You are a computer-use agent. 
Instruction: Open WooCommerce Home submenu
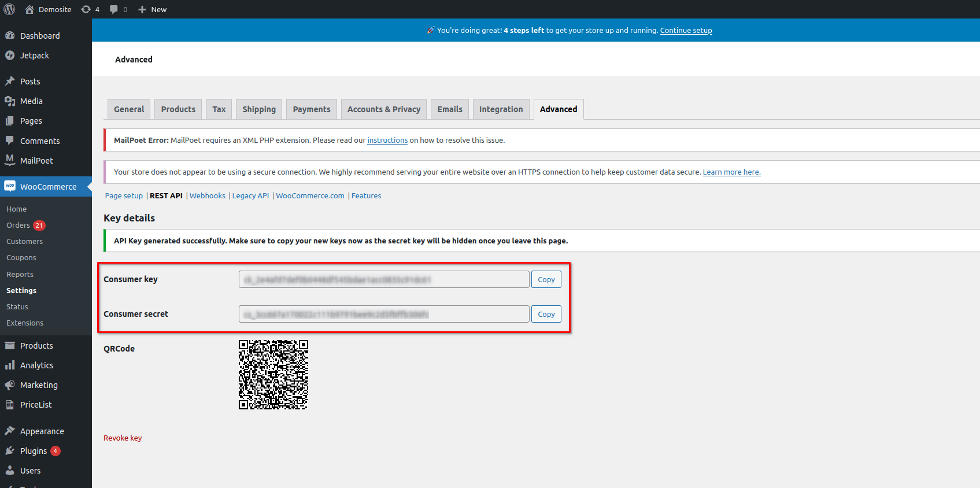click(x=17, y=209)
